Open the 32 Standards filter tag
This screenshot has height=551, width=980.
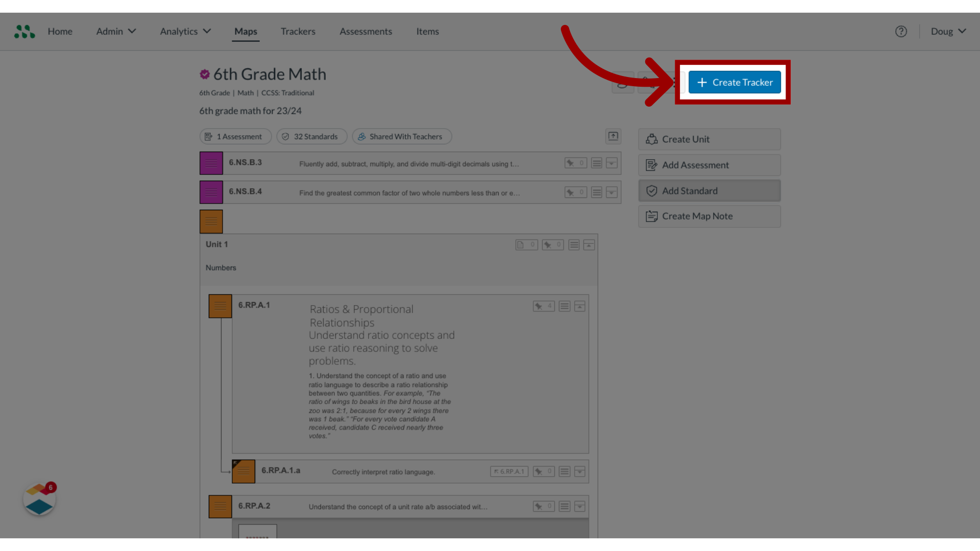(x=312, y=136)
